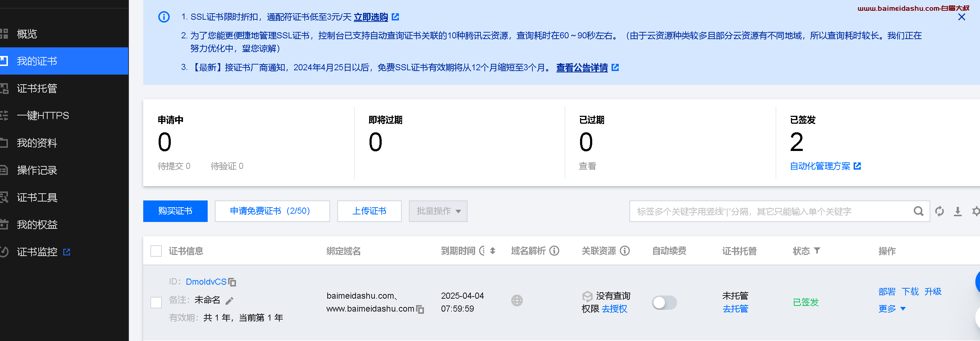Click the globe icon in 域名解析 column
Image resolution: width=980 pixels, height=341 pixels.
tap(517, 300)
